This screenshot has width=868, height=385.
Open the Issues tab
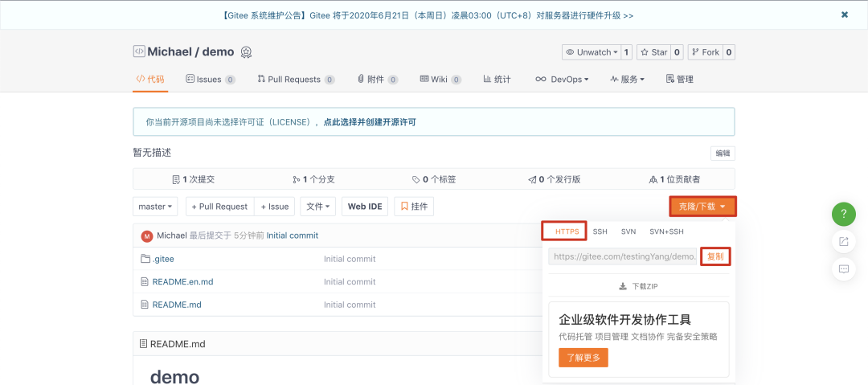(211, 80)
